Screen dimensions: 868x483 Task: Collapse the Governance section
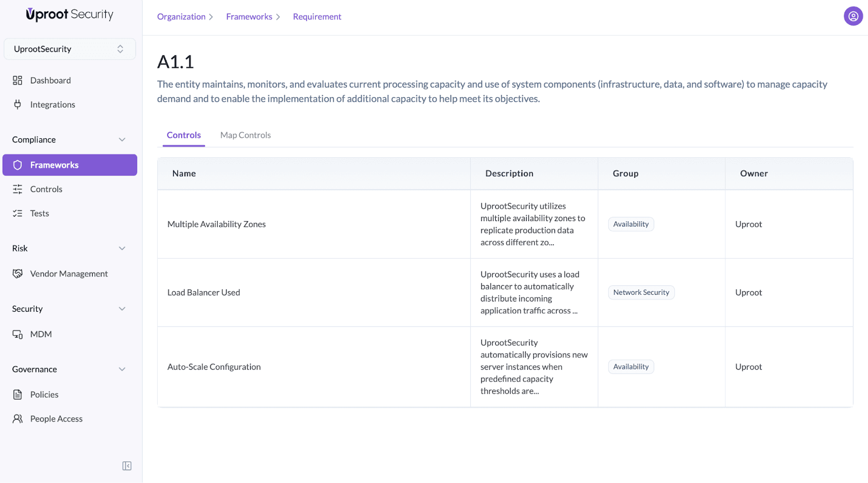tap(122, 369)
